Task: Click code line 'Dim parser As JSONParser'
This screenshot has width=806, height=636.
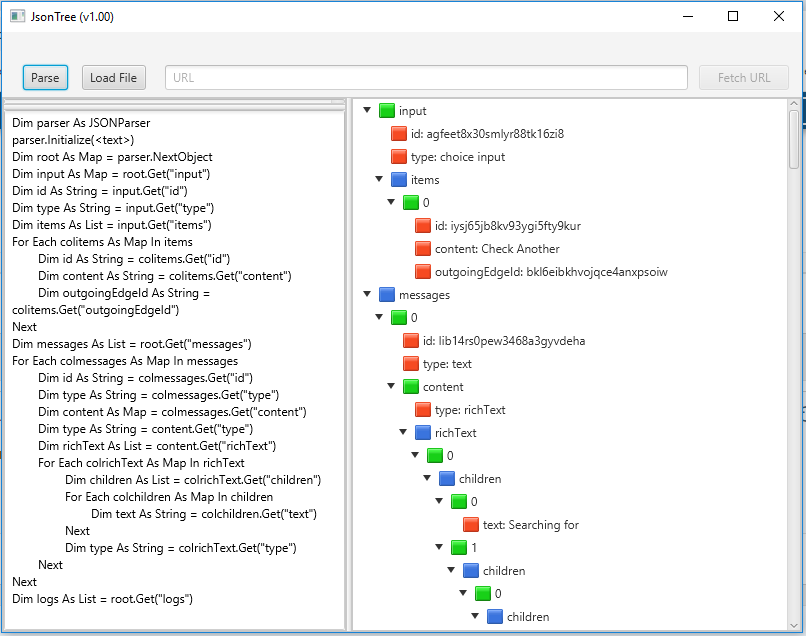Action: 81,123
